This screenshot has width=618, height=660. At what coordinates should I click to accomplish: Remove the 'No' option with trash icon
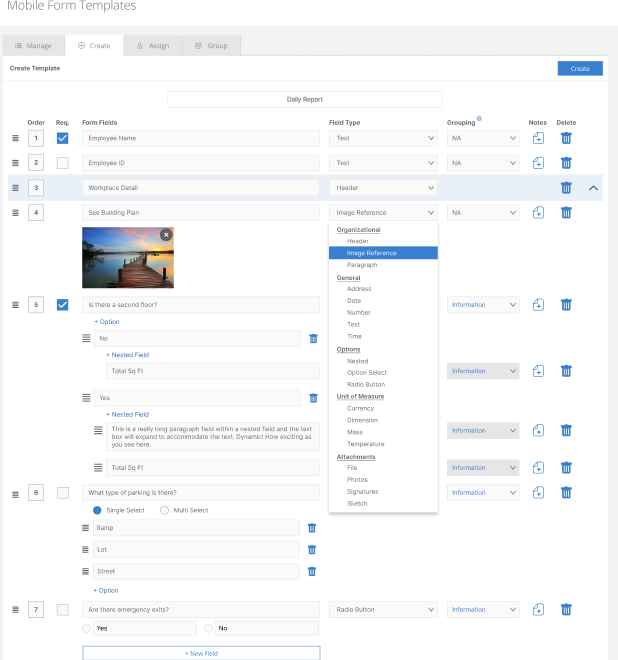coord(313,338)
